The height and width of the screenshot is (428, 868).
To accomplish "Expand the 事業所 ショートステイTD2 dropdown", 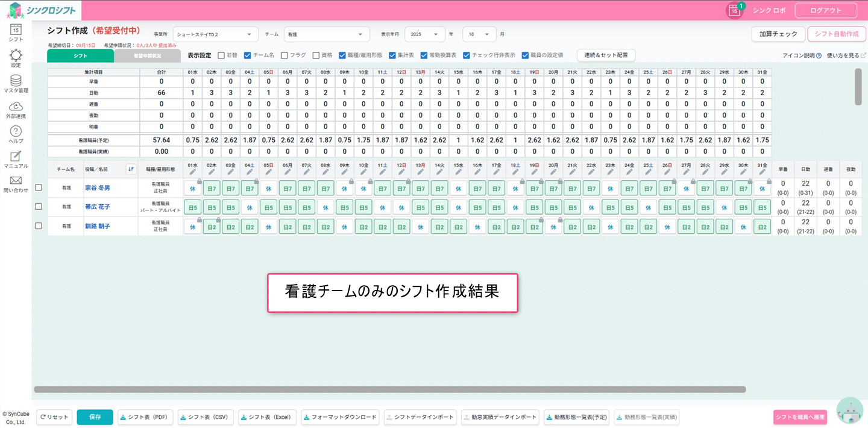I will tap(215, 34).
